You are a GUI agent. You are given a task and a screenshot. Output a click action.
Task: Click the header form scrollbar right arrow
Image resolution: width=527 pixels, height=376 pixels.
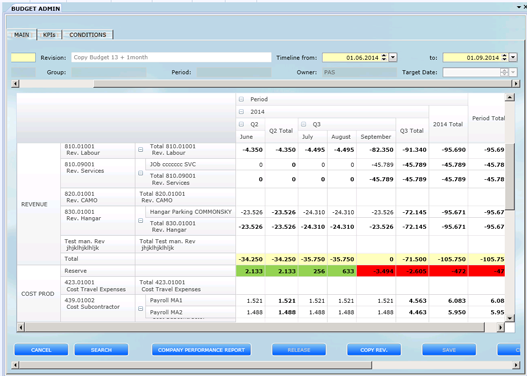tap(516, 83)
